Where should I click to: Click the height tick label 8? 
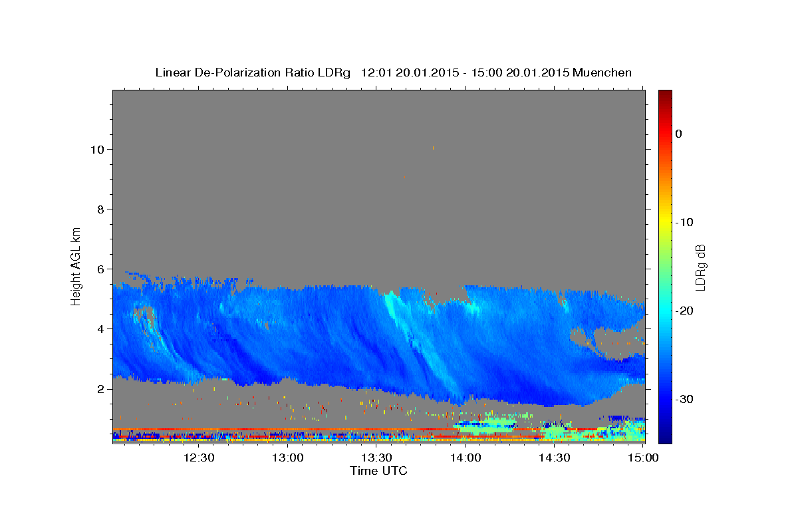(x=101, y=209)
